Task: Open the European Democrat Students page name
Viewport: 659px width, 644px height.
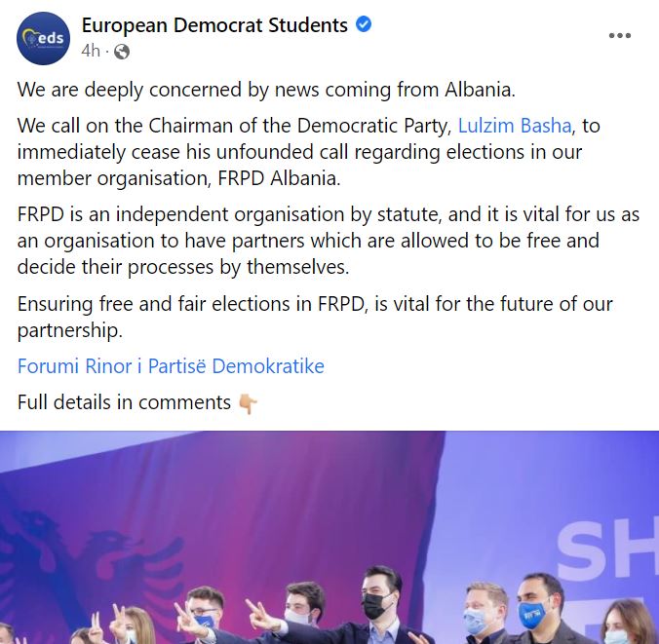Action: (x=213, y=26)
